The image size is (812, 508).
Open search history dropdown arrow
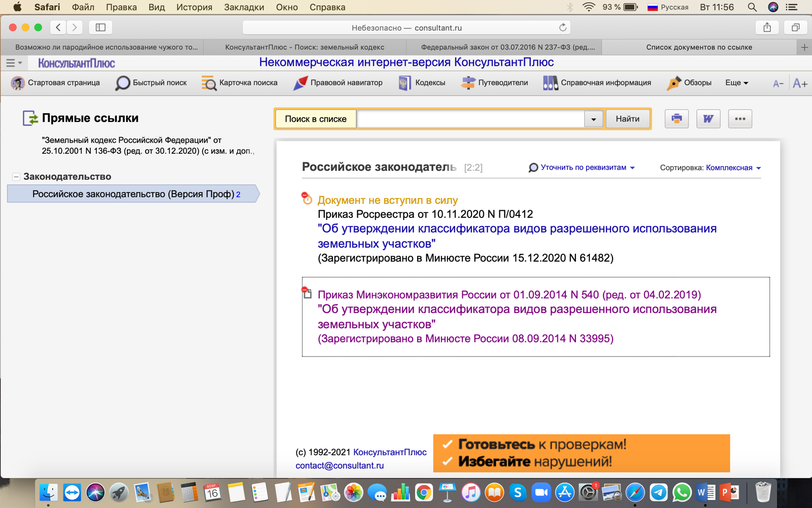(x=593, y=119)
